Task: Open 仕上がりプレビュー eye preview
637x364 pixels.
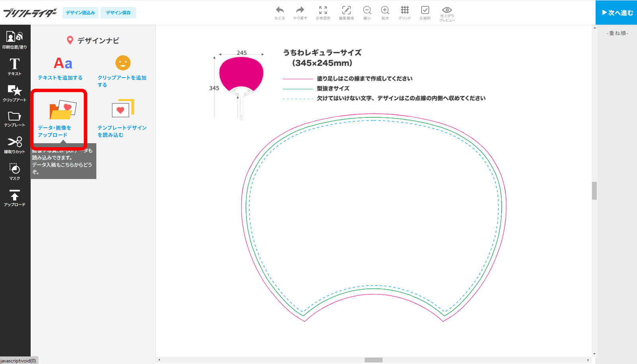Action: click(x=447, y=14)
